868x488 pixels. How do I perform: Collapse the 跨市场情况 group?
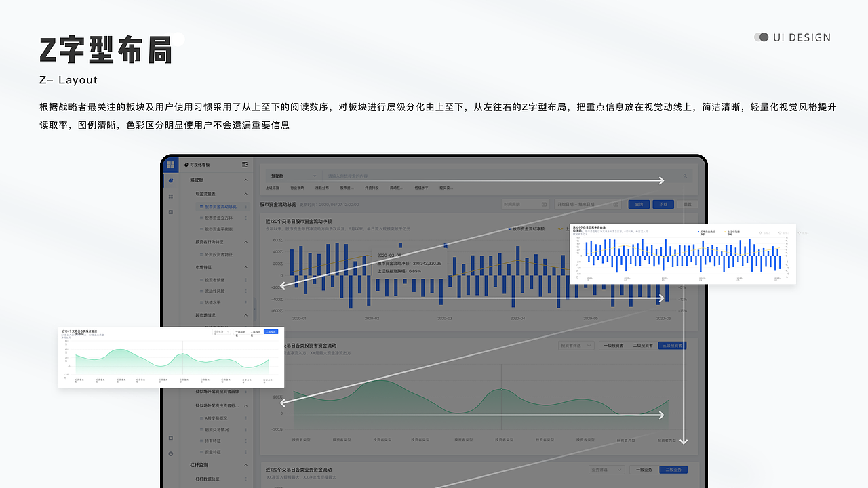(x=246, y=315)
